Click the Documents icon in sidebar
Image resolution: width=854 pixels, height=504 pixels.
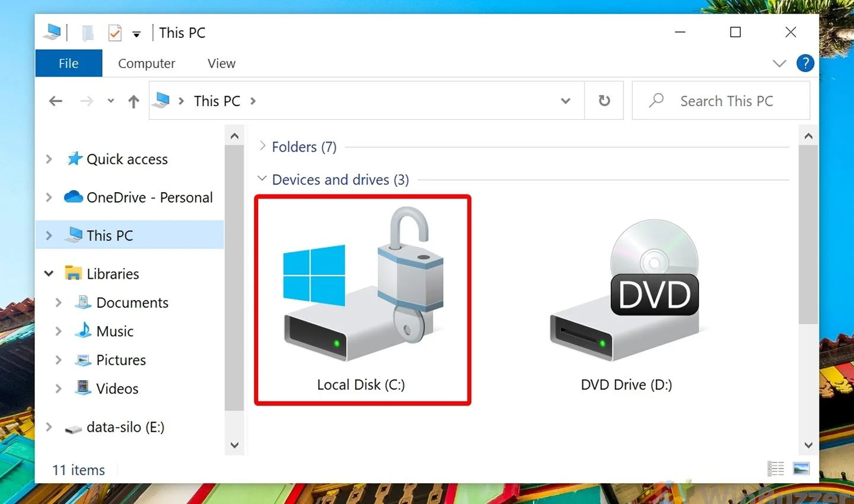(x=84, y=302)
